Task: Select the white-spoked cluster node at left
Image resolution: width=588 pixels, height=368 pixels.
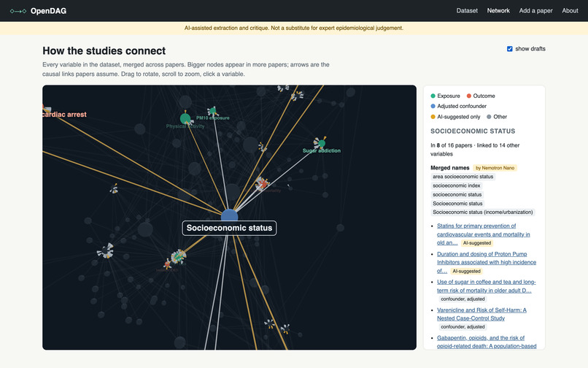Action: tap(105, 251)
